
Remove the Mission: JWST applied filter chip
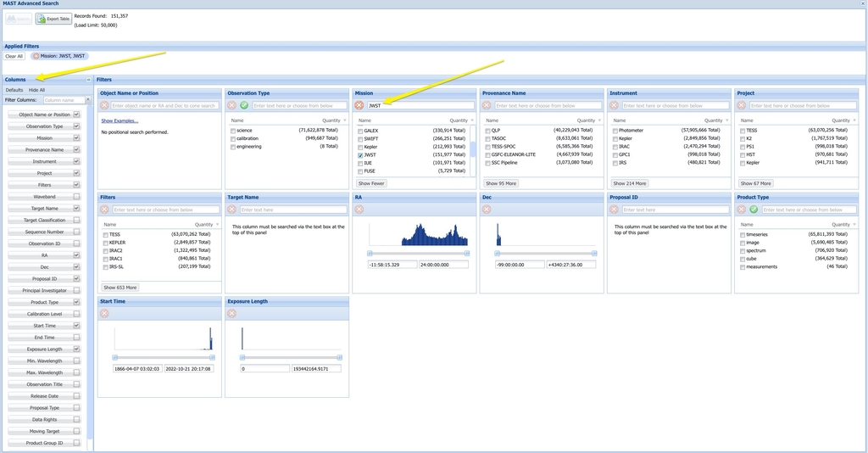click(x=36, y=56)
